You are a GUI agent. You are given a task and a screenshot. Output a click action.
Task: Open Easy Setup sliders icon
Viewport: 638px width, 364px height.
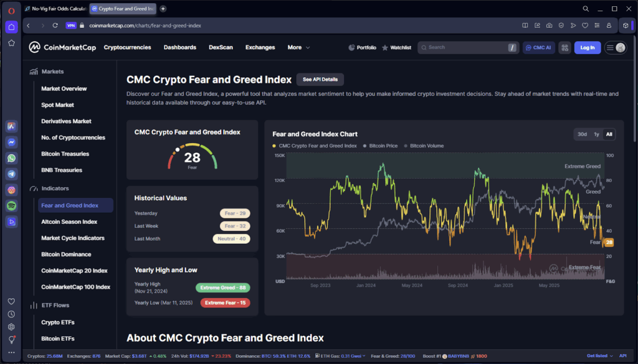pyautogui.click(x=597, y=25)
